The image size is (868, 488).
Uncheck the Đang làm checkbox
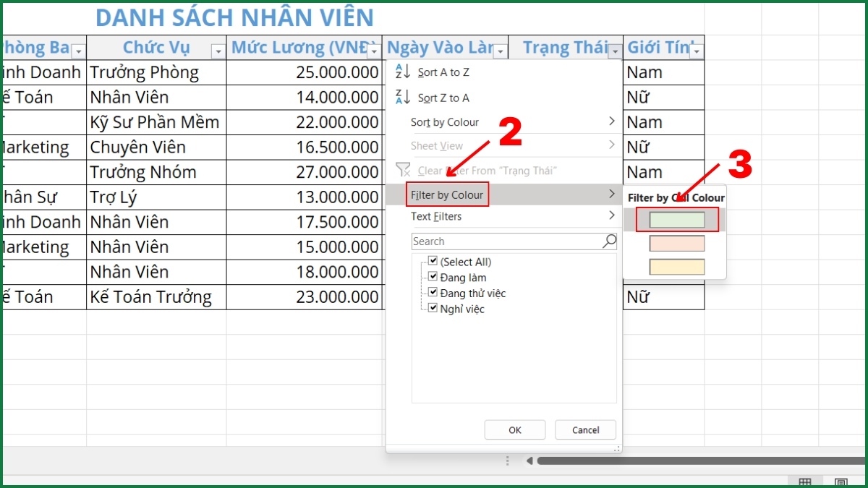click(x=433, y=277)
